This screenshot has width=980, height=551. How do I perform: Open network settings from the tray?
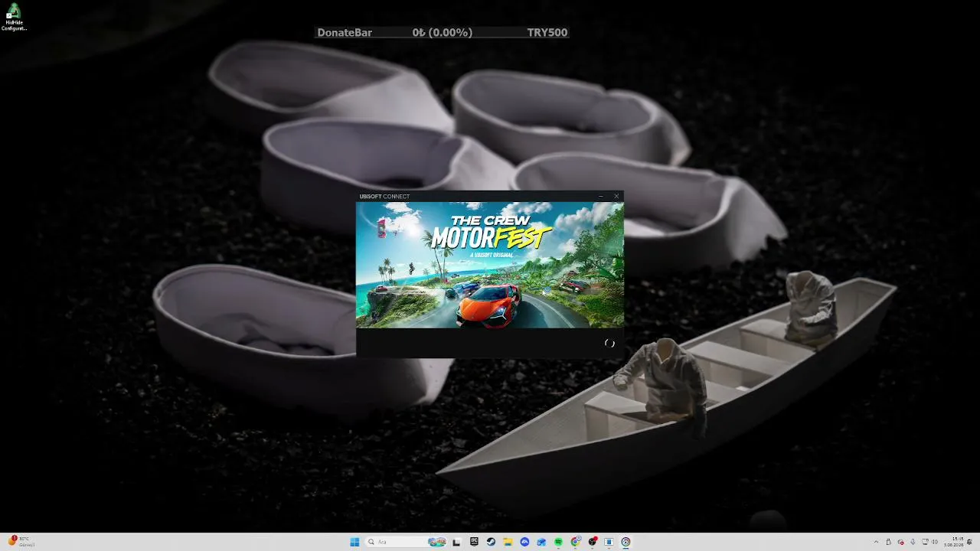click(x=924, y=542)
